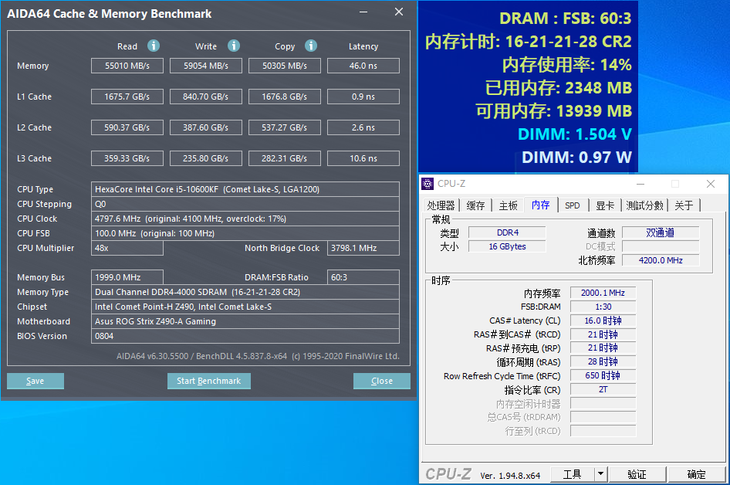Click the Save button in AIDA64
730x485 pixels.
pyautogui.click(x=35, y=381)
